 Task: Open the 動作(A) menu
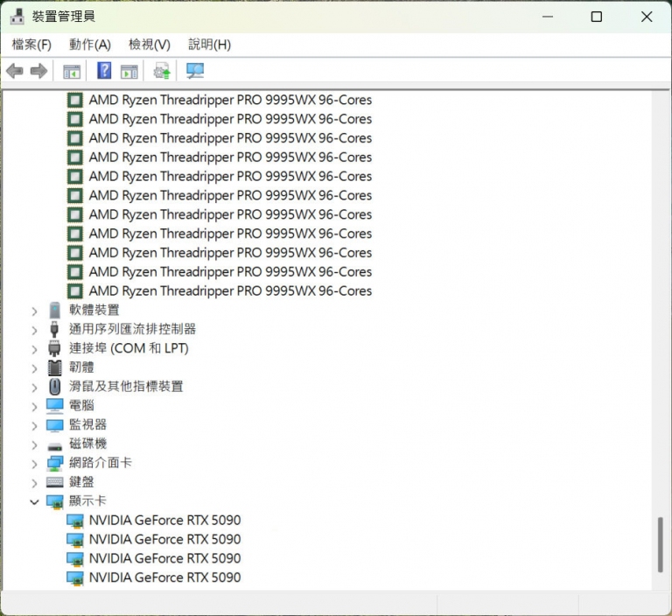[x=90, y=45]
